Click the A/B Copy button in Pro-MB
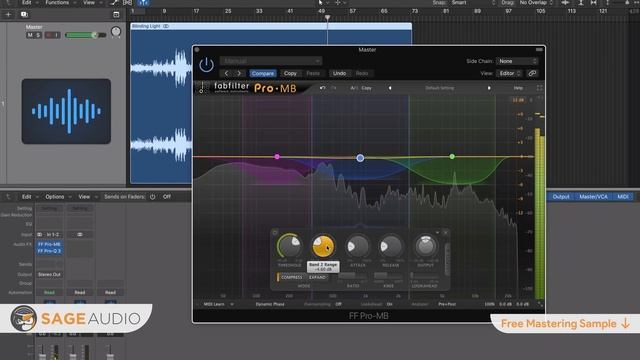Viewport: 640px width, 360px height. point(366,88)
